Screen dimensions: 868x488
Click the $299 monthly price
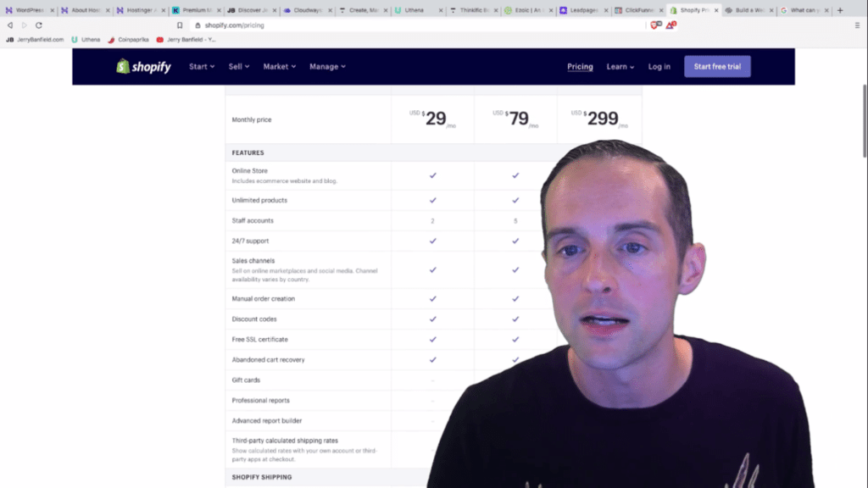point(599,119)
